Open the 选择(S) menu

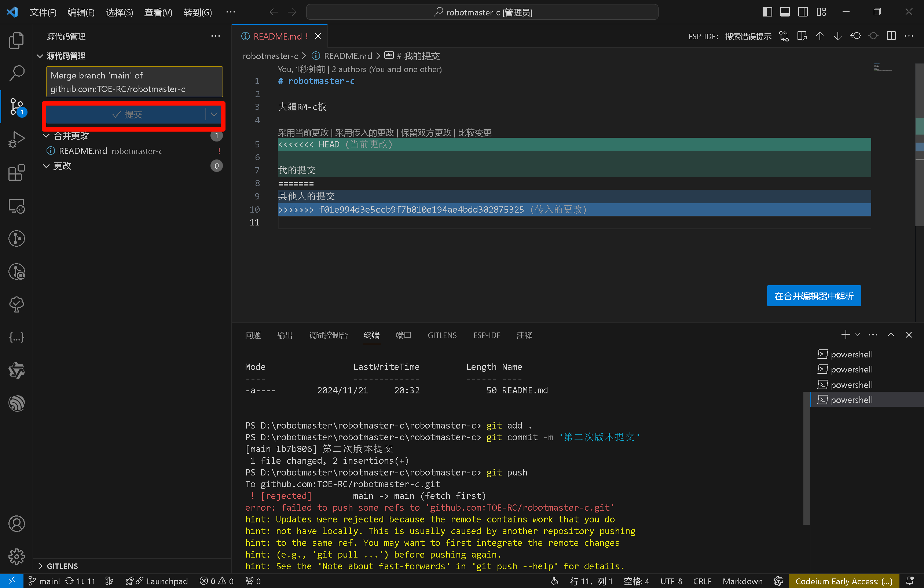click(119, 12)
